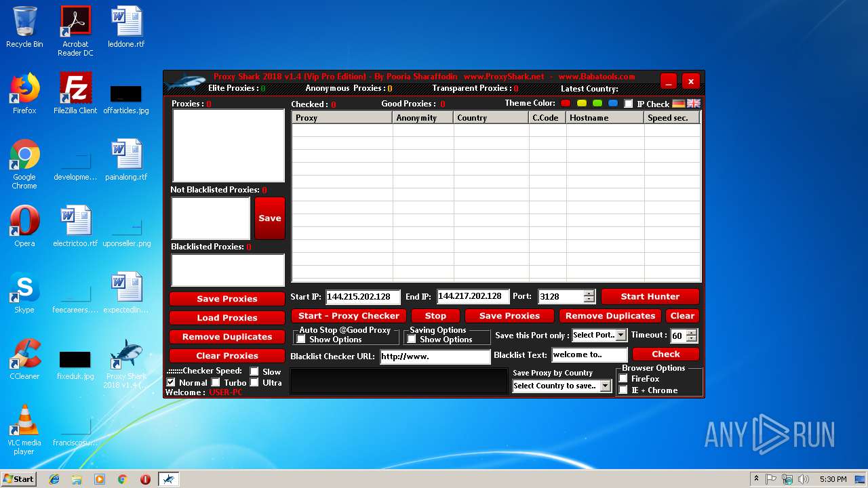Sort by Proxy column header
The width and height of the screenshot is (868, 488).
click(x=342, y=118)
